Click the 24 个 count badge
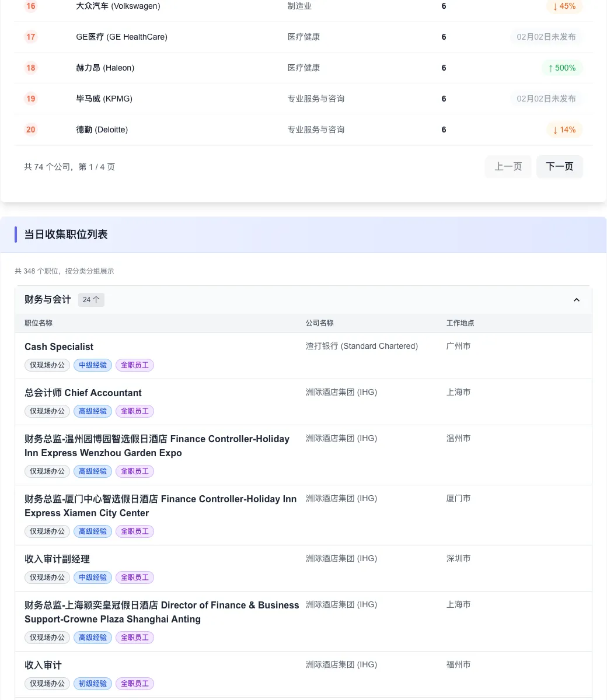 [91, 300]
